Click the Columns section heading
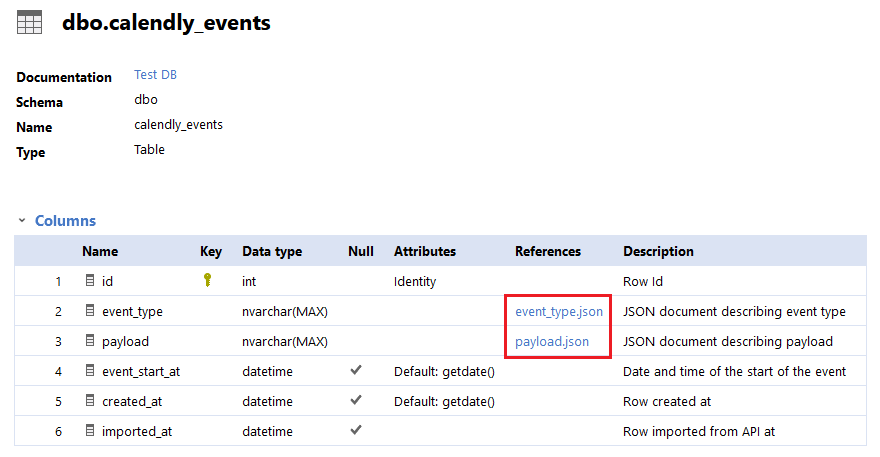 (x=65, y=221)
